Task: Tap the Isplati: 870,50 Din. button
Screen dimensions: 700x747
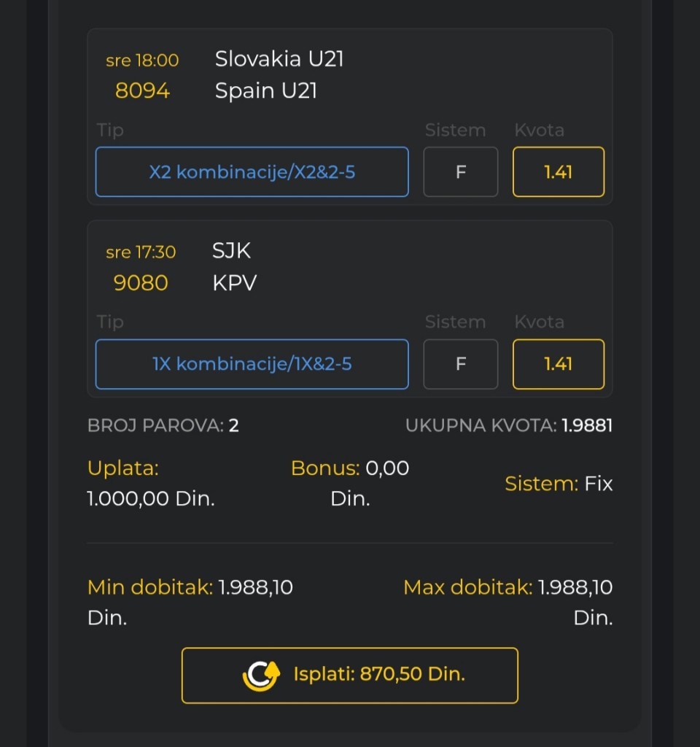Action: (349, 675)
